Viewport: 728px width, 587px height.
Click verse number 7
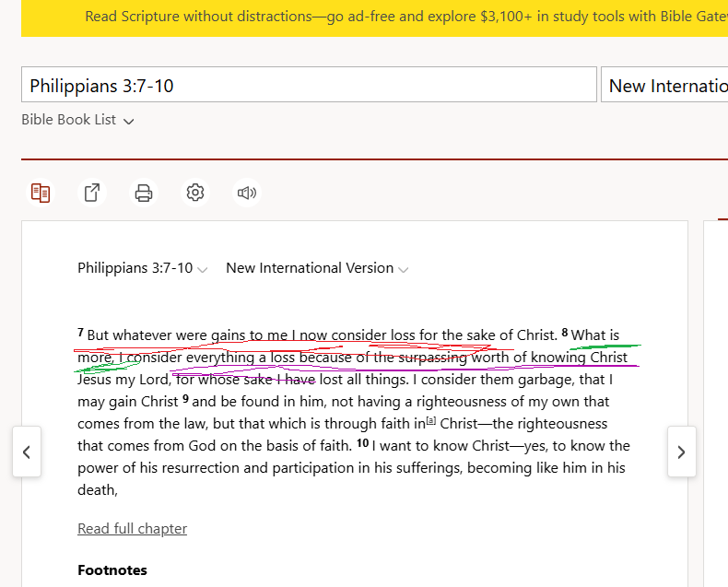tap(81, 333)
